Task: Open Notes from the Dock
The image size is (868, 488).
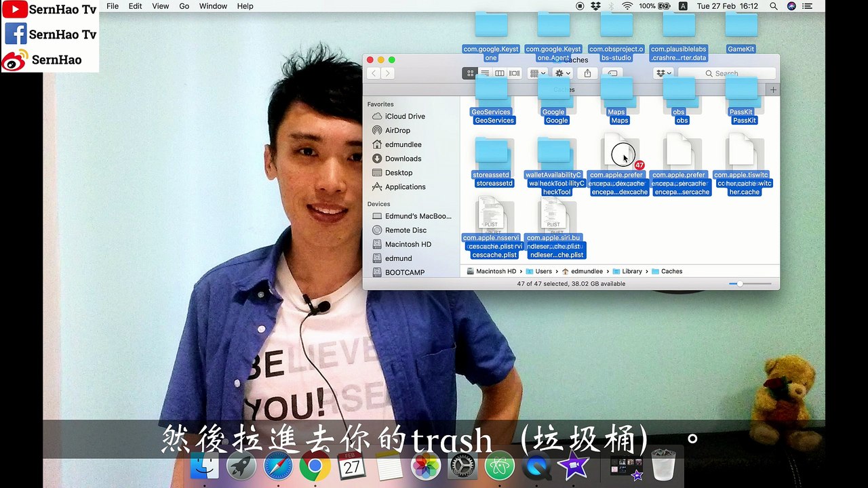Action: pos(389,466)
